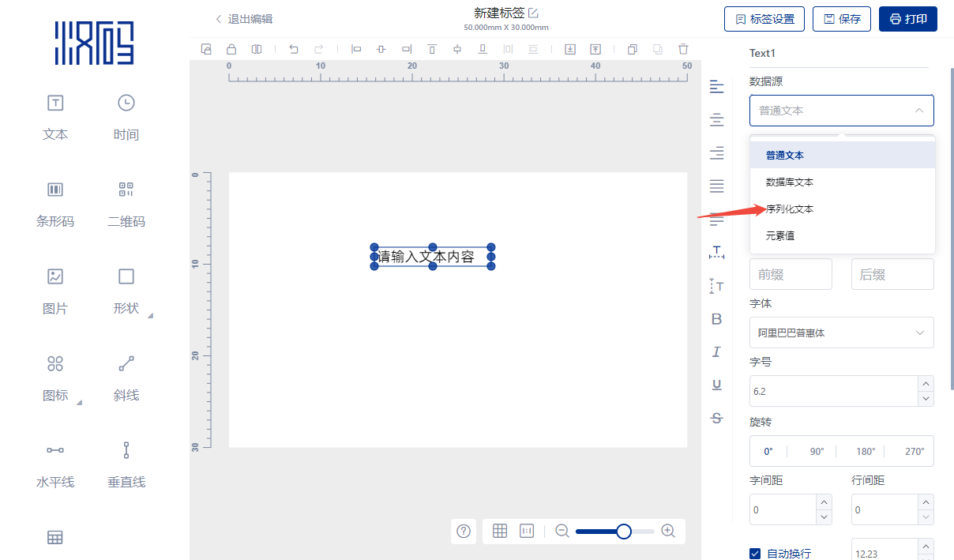
Task: Increase the 字号 font size stepper
Action: [926, 383]
